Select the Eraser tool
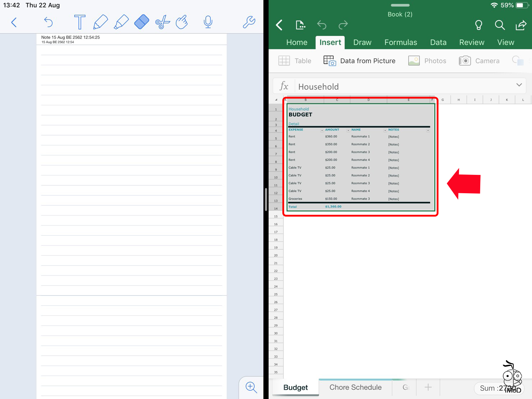This screenshot has height=399, width=532. pos(141,22)
